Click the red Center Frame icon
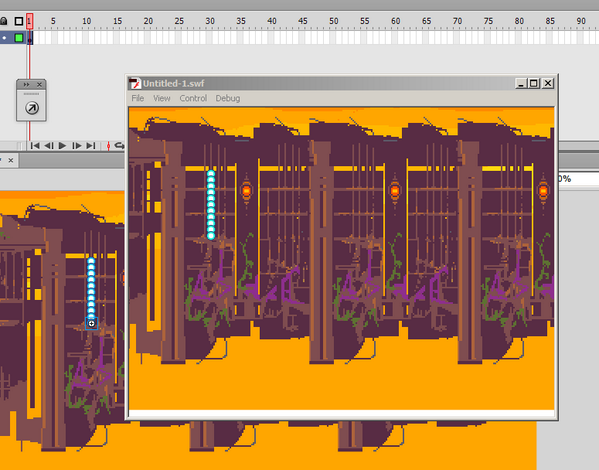599x470 pixels. [108, 146]
